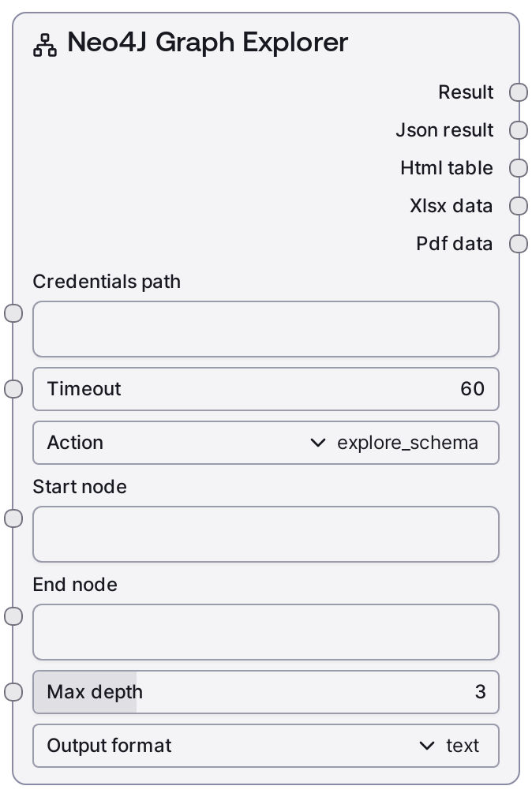Click the Xlsx data output connector

(519, 206)
